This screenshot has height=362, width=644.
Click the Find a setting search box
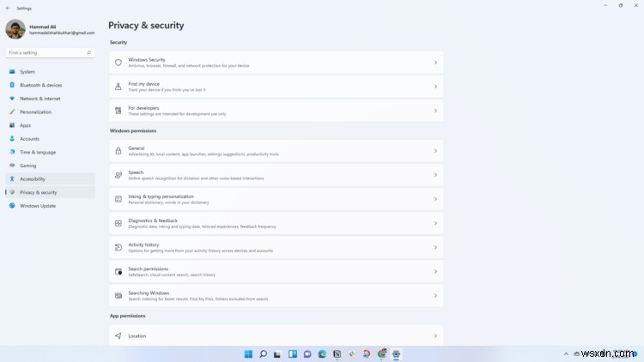[50, 52]
